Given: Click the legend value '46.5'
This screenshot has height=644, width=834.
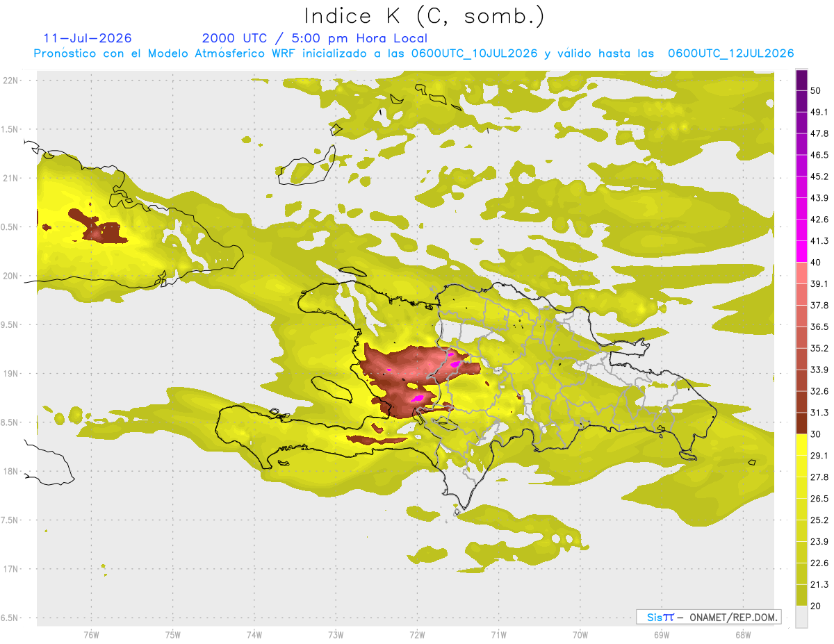Looking at the screenshot, I should [x=819, y=155].
